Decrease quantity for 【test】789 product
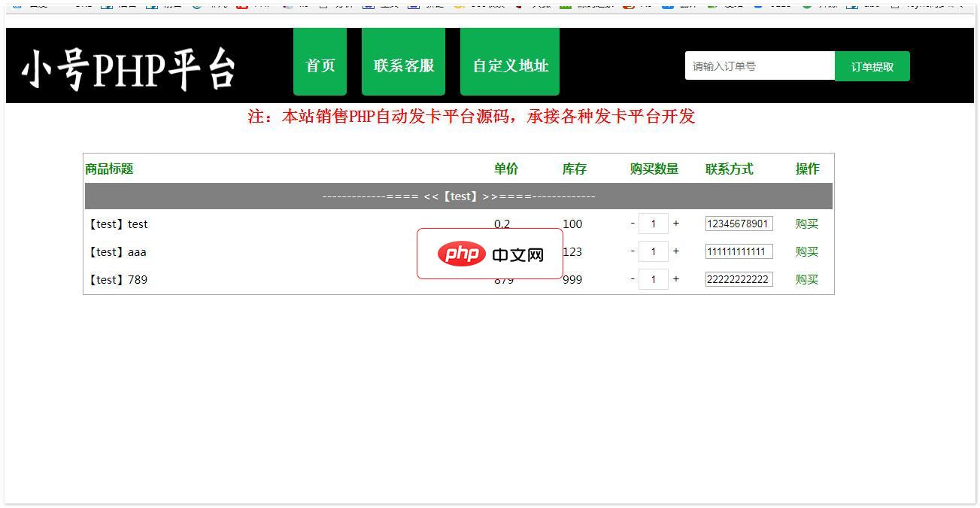Image resolution: width=980 pixels, height=508 pixels. (633, 278)
